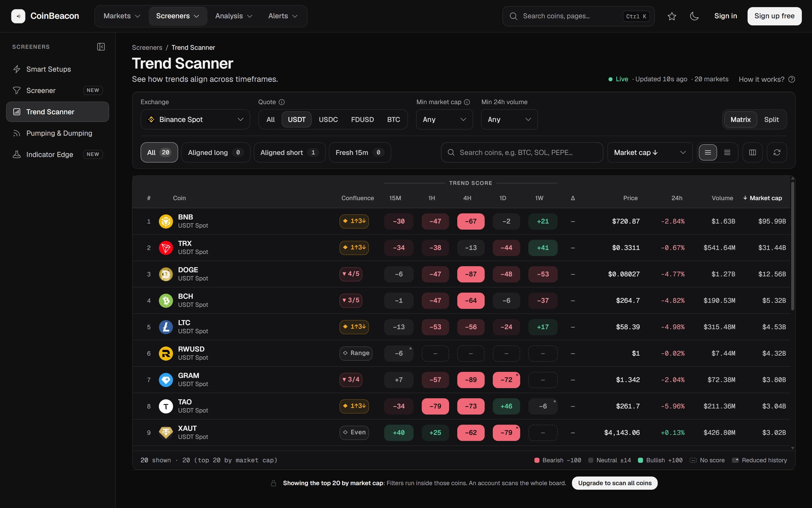This screenshot has width=812, height=508.
Task: Select the USDC quote option
Action: pos(328,120)
